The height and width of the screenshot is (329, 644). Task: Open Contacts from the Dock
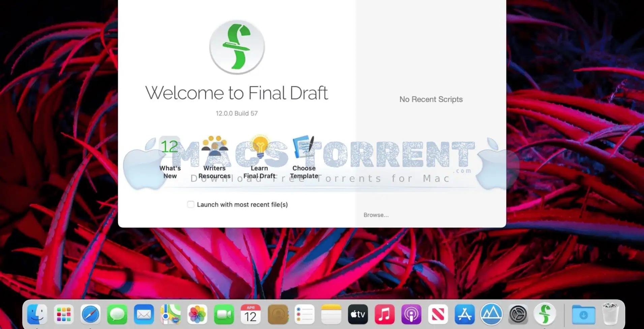tap(278, 314)
